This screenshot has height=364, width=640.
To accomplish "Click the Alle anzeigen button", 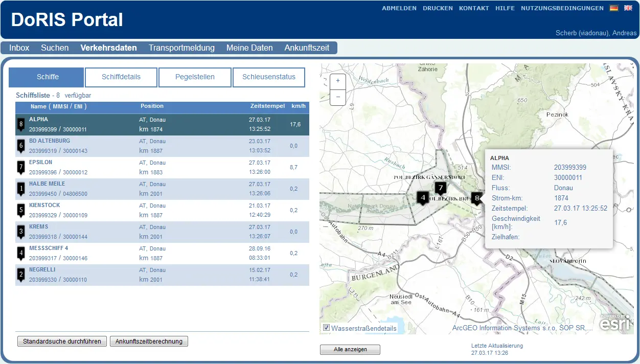I will click(x=350, y=350).
